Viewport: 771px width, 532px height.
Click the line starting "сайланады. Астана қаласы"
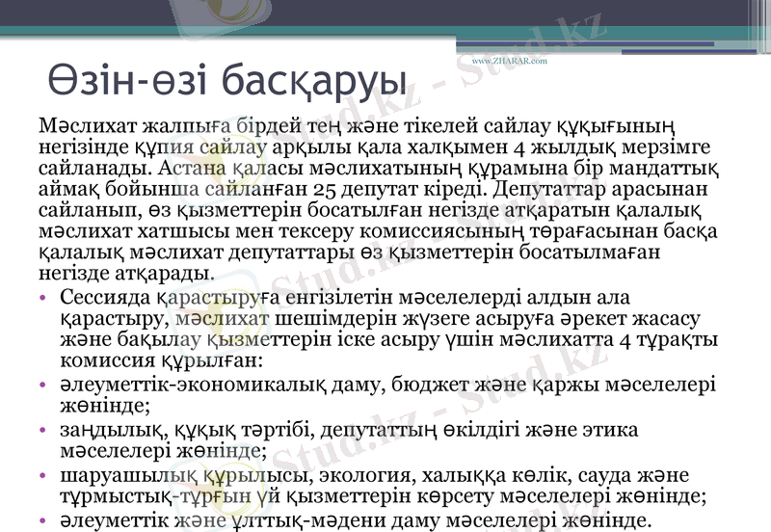coord(379,168)
